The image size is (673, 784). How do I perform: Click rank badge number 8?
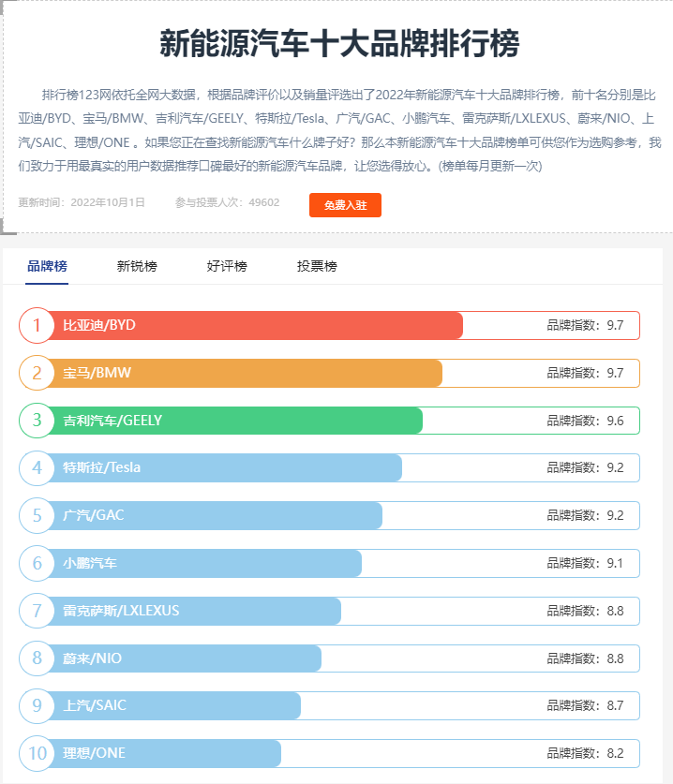click(x=37, y=658)
